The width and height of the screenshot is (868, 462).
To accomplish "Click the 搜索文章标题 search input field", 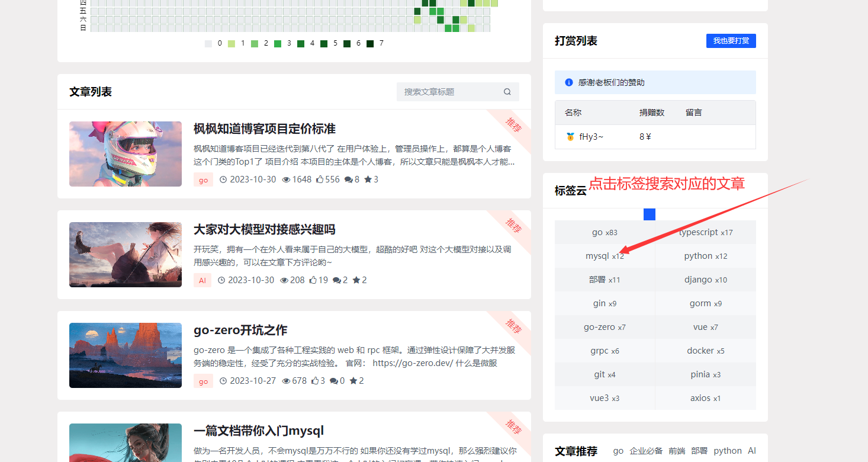I will click(450, 92).
